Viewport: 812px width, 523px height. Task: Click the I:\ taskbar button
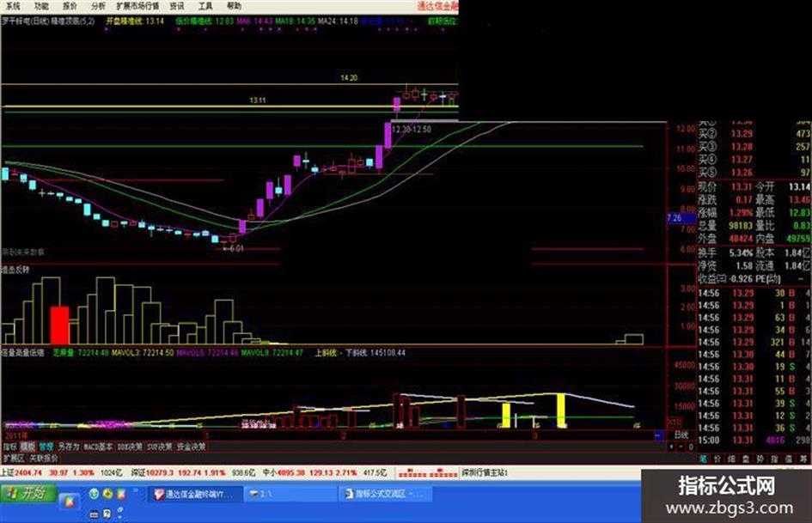tap(290, 495)
